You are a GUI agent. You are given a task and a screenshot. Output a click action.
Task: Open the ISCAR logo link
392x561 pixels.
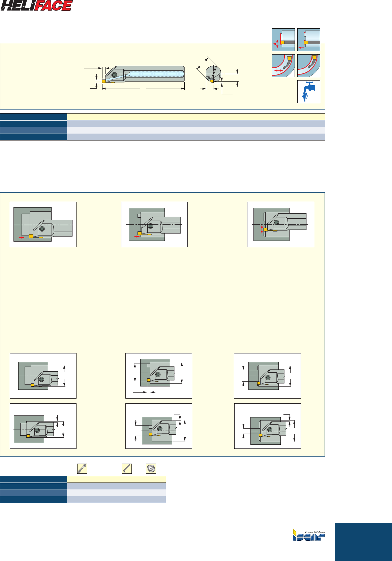tap(308, 535)
